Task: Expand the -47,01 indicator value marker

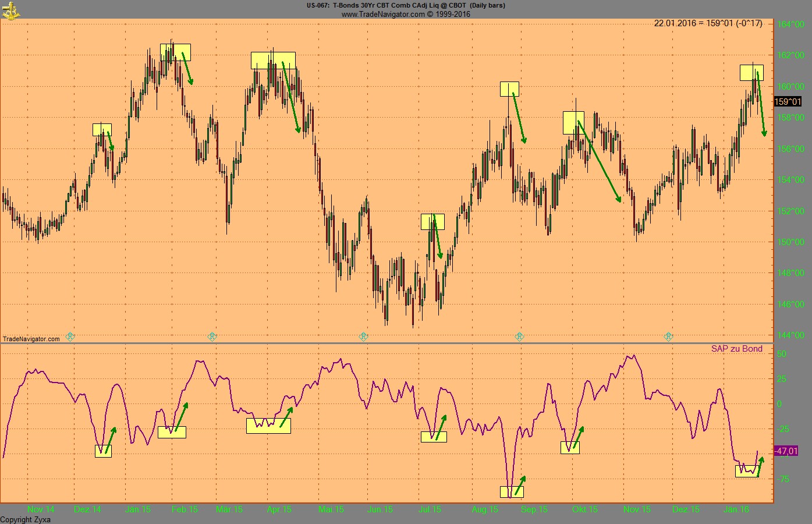Action: point(788,451)
